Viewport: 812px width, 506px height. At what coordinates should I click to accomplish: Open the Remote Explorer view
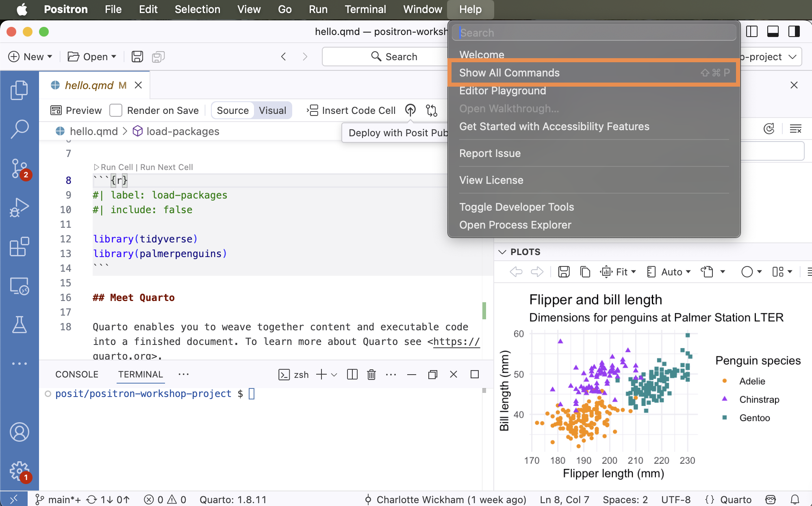[x=19, y=286]
